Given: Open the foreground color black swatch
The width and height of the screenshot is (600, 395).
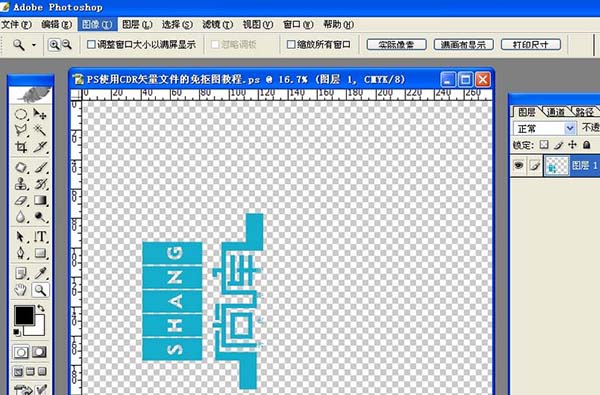Looking at the screenshot, I should tap(24, 316).
